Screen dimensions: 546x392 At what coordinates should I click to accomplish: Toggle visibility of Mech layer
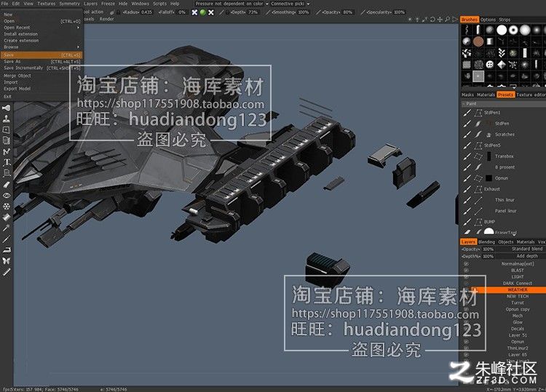point(466,316)
